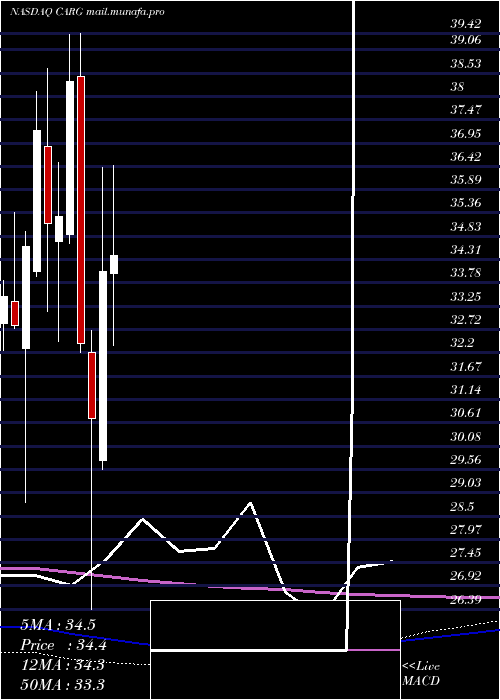
Task: Click the 38.53 price axis label
Action: (466, 63)
